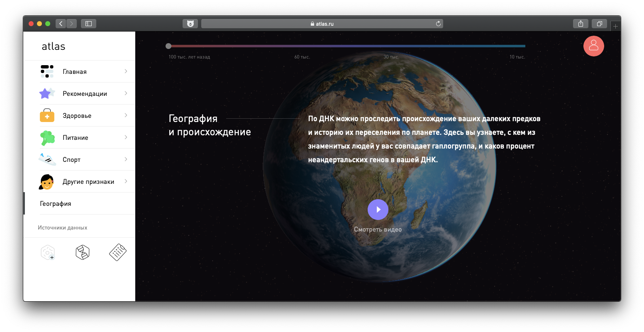
Task: Select the География sidebar item
Action: coord(56,204)
